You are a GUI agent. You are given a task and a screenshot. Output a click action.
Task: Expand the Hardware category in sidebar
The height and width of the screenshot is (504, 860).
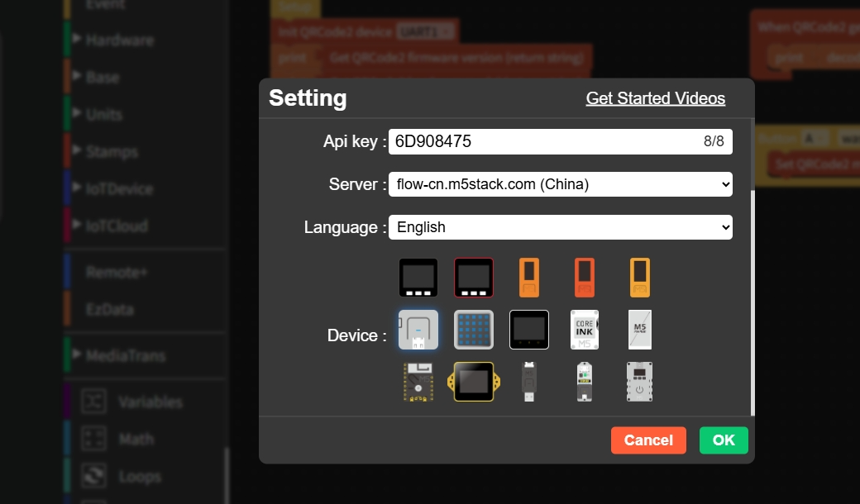[x=119, y=40]
